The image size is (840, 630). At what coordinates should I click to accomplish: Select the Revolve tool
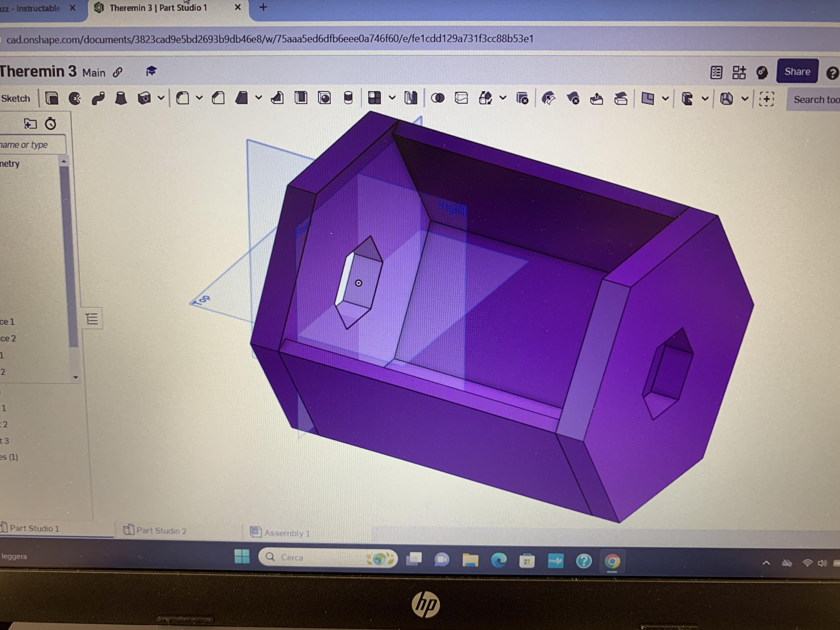(x=75, y=98)
